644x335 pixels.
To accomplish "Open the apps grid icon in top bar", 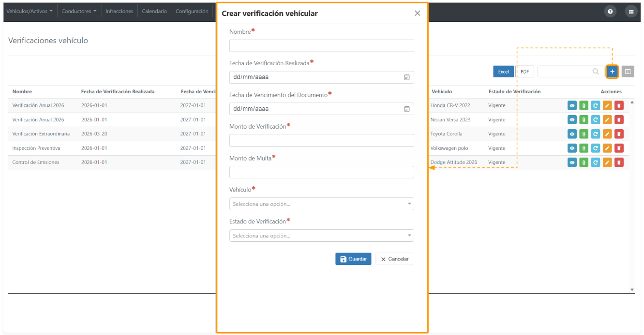I will (x=631, y=12).
